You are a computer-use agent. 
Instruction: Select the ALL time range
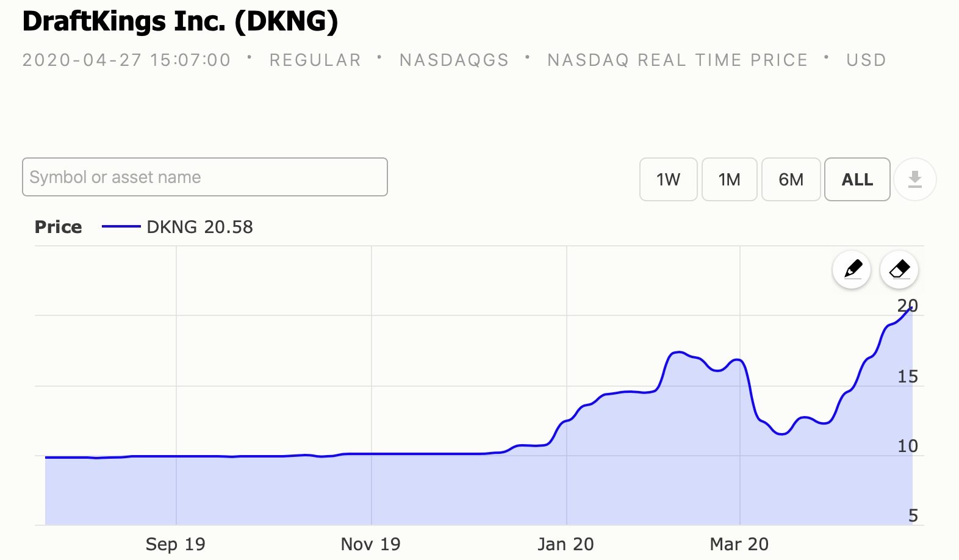(x=857, y=179)
